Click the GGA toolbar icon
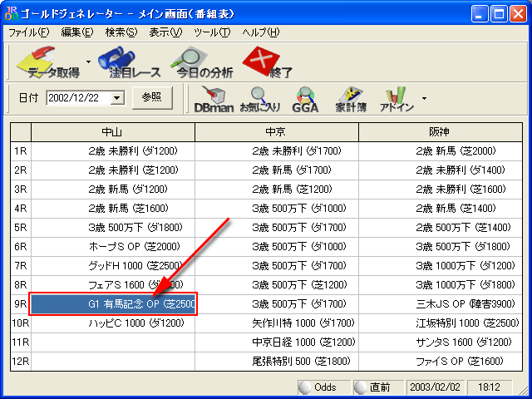Screen dimensions: 532x399 pos(305,99)
